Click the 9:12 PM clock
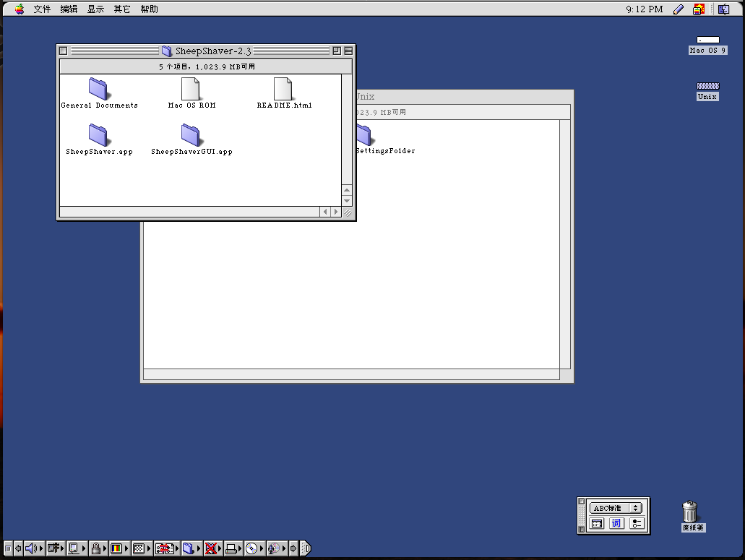Screen dimensions: 745x560 pos(645,9)
